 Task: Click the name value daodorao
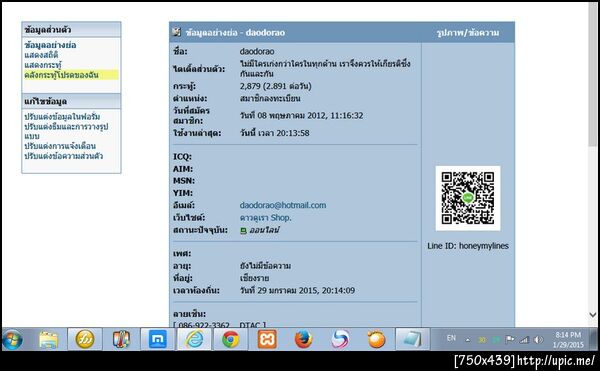tap(257, 51)
